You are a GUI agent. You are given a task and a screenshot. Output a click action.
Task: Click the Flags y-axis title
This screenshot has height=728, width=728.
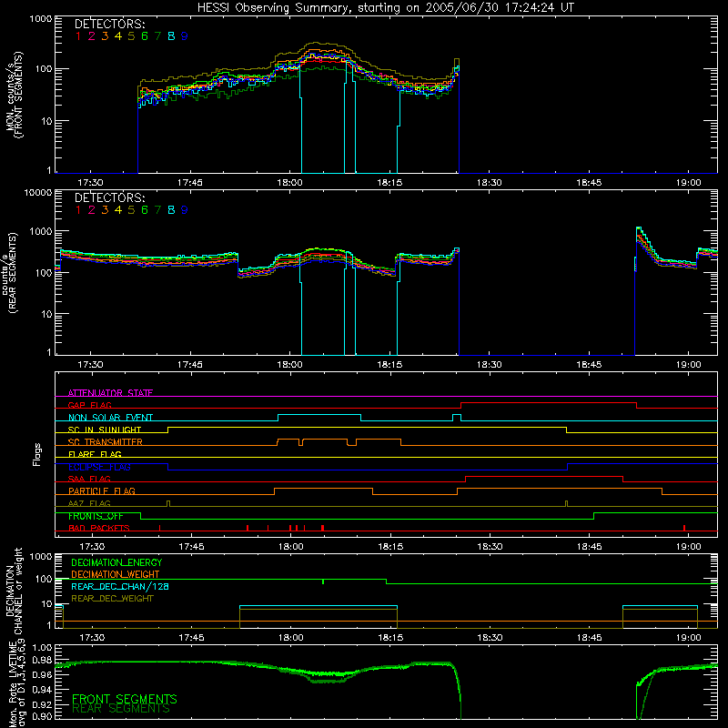(x=36, y=454)
